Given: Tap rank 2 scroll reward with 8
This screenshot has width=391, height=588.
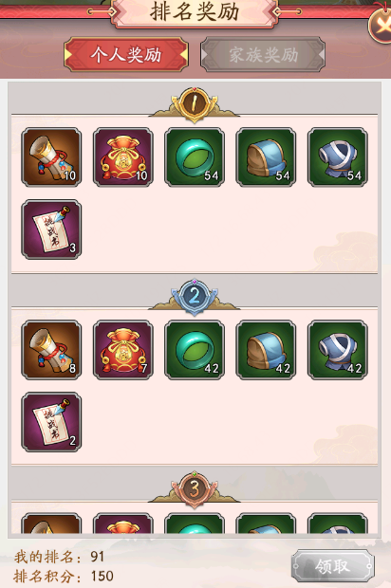Looking at the screenshot, I should [x=51, y=350].
